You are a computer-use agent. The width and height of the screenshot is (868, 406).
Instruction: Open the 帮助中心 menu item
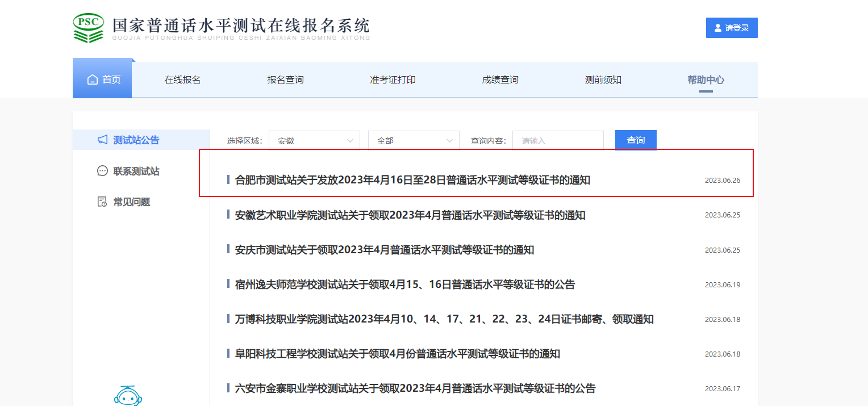click(706, 80)
